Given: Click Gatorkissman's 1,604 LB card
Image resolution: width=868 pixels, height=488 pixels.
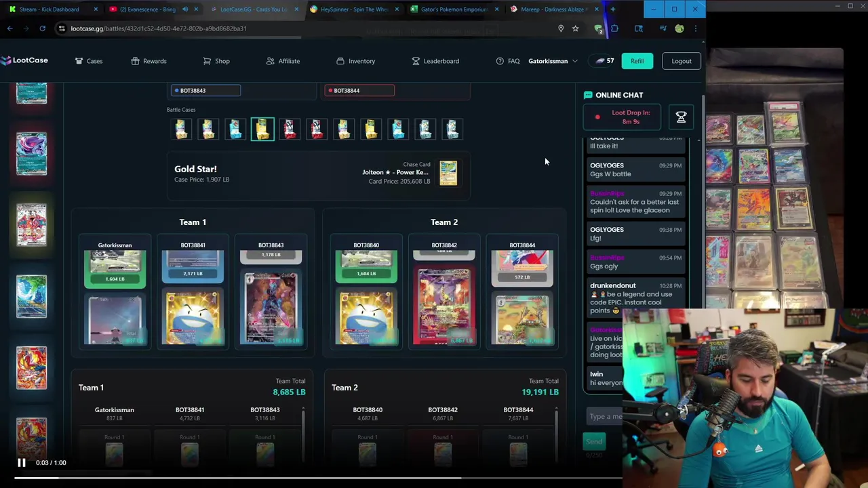Looking at the screenshot, I should tap(115, 269).
